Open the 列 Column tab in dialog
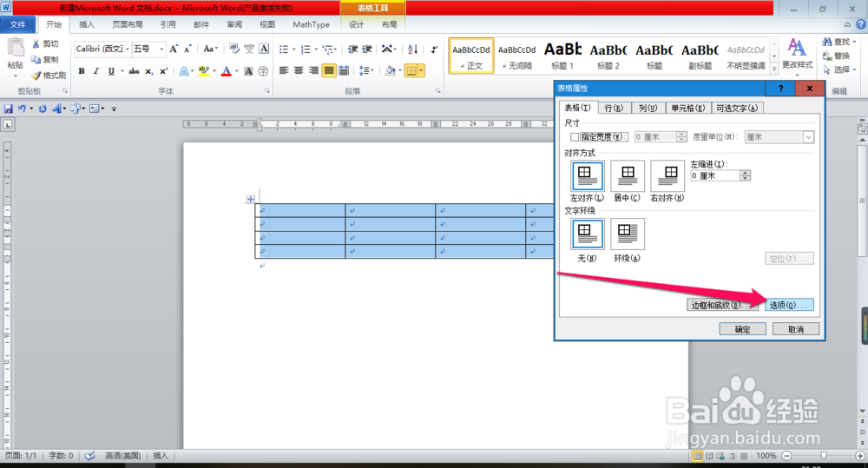 (648, 108)
